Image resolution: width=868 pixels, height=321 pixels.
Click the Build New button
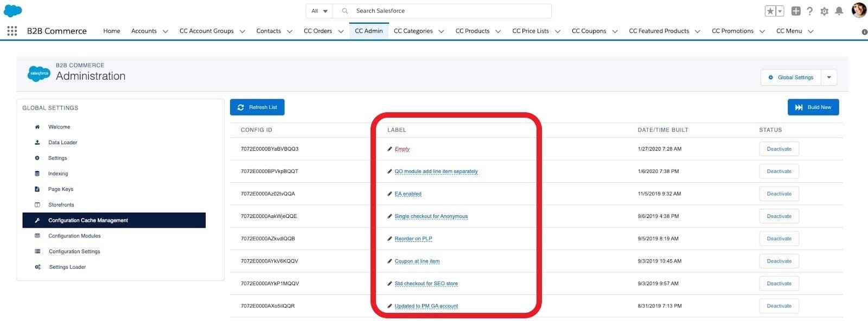point(813,107)
